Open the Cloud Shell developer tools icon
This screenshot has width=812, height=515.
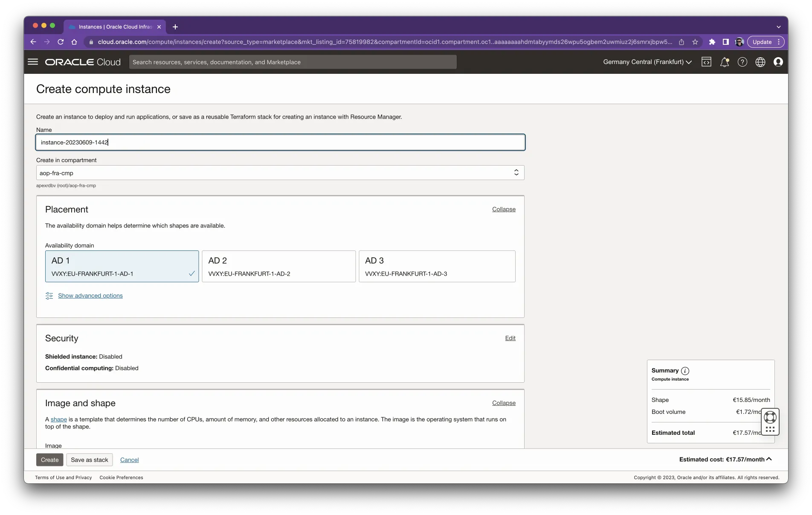[x=706, y=62]
